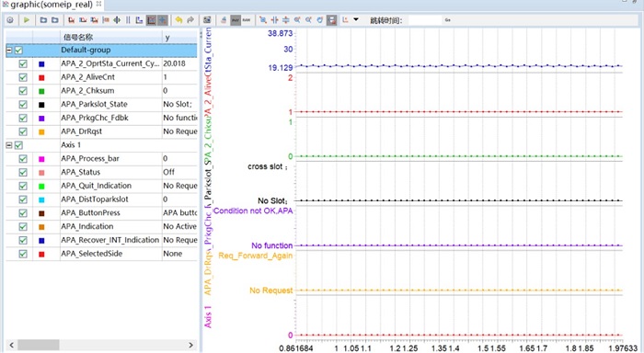
Task: Click the green play button in toolbar
Action: click(x=27, y=19)
